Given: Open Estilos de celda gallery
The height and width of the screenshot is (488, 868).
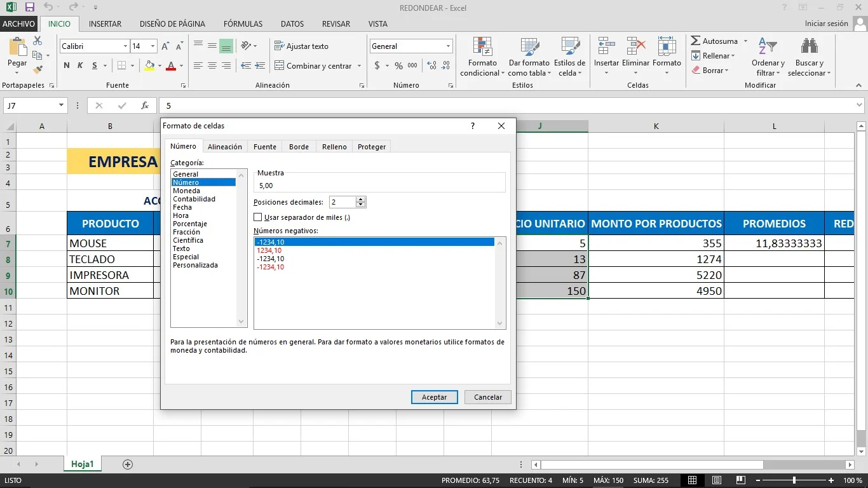Looking at the screenshot, I should click(569, 57).
